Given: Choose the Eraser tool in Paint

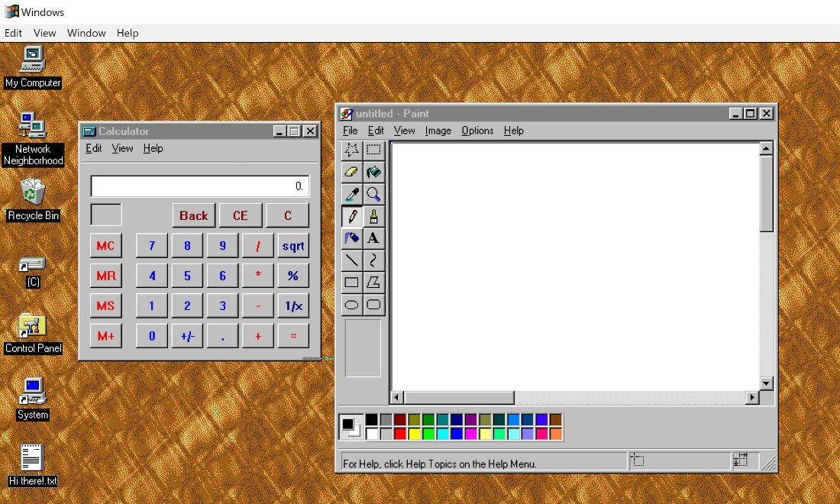Looking at the screenshot, I should coord(351,172).
